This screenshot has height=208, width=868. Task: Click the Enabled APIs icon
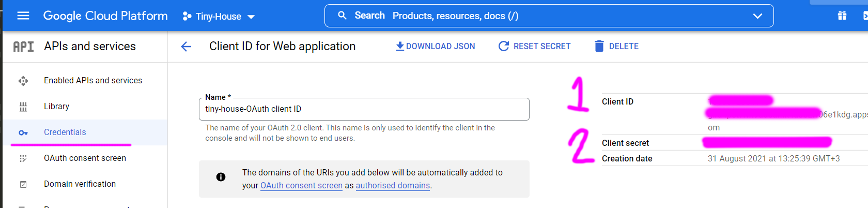pyautogui.click(x=23, y=81)
